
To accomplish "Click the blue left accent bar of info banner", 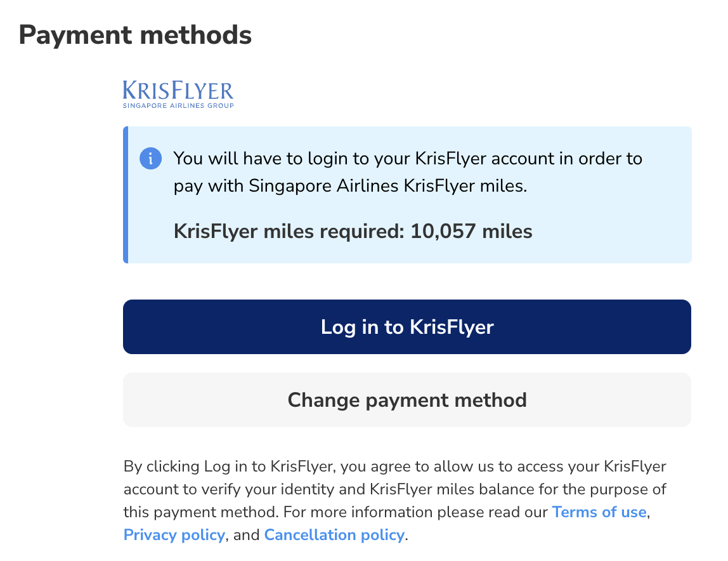I will 126,195.
